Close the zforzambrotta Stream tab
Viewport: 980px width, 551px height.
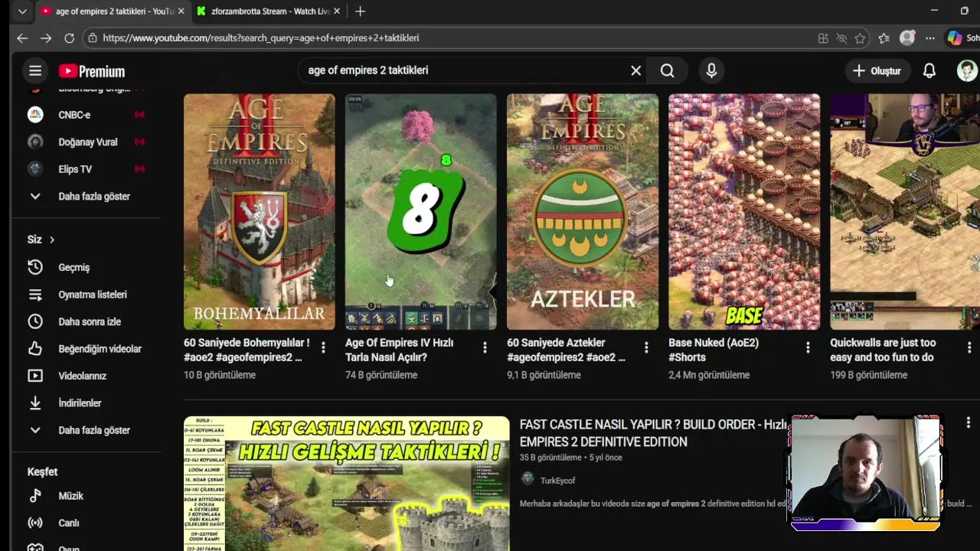coord(336,11)
